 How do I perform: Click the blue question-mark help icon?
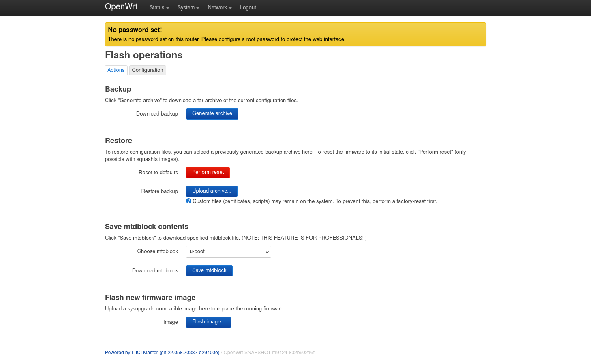(188, 201)
